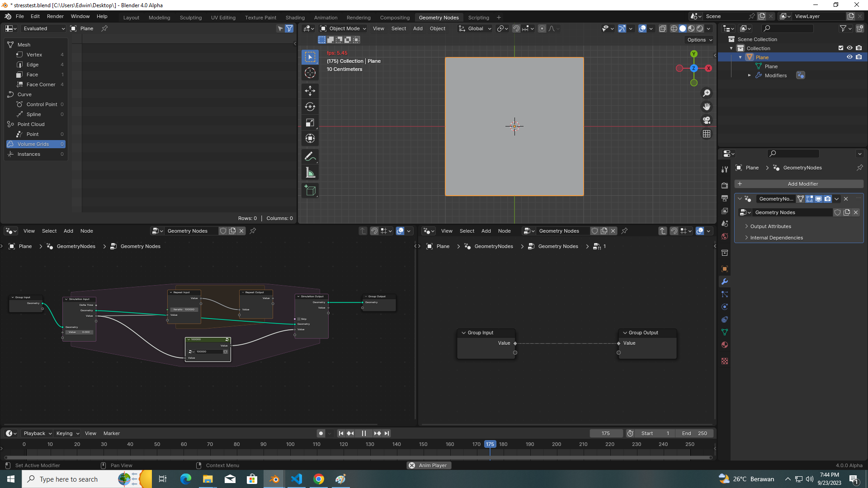Toggle the Skip checkbox on Simulation Output
Image resolution: width=868 pixels, height=488 pixels.
299,319
